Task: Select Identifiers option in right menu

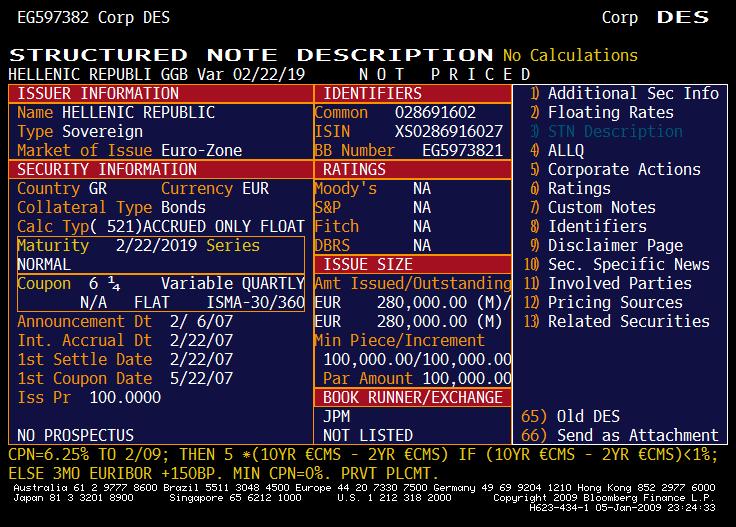Action: [588, 227]
